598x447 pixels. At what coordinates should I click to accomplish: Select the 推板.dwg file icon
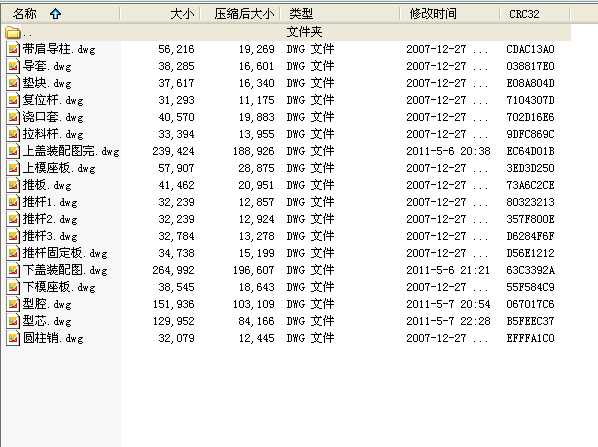pyautogui.click(x=13, y=185)
